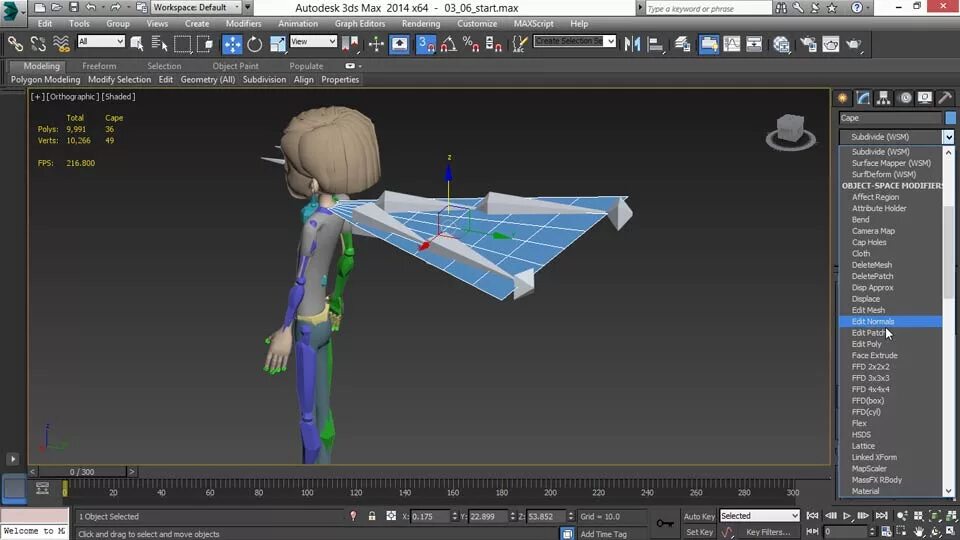Enable Auto Key animation mode
The image size is (960, 540).
click(x=699, y=516)
